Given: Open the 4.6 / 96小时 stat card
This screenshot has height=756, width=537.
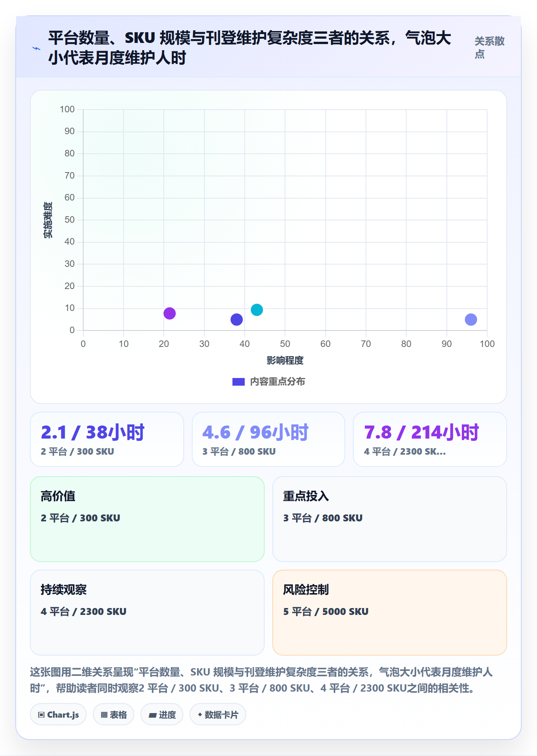Looking at the screenshot, I should click(x=268, y=439).
